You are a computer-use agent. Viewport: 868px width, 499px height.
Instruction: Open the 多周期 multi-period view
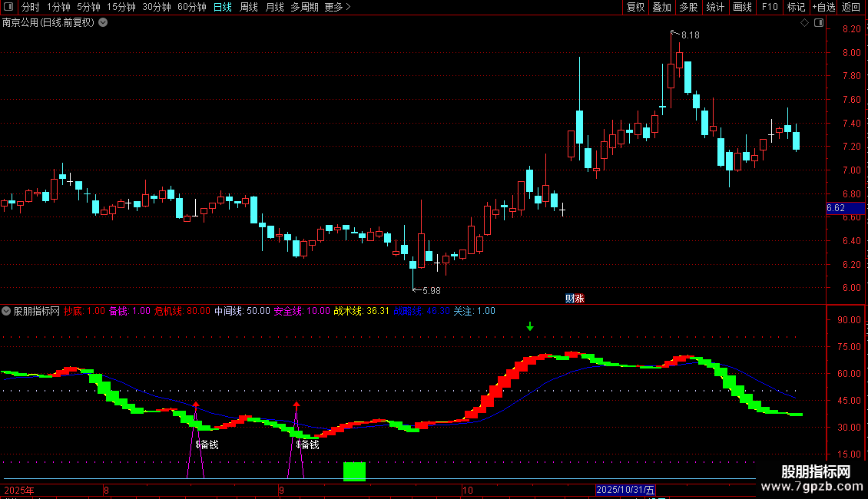[304, 7]
